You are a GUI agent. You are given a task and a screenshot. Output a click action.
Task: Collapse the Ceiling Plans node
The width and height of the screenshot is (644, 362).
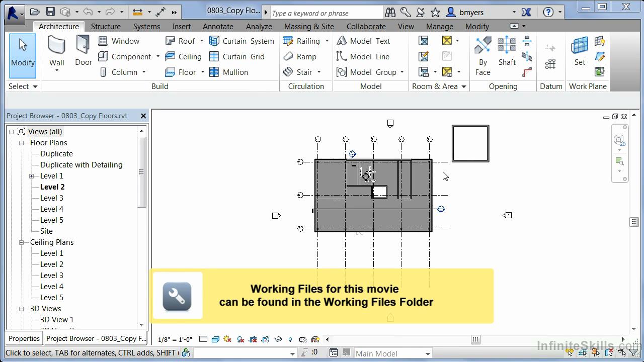pyautogui.click(x=22, y=242)
